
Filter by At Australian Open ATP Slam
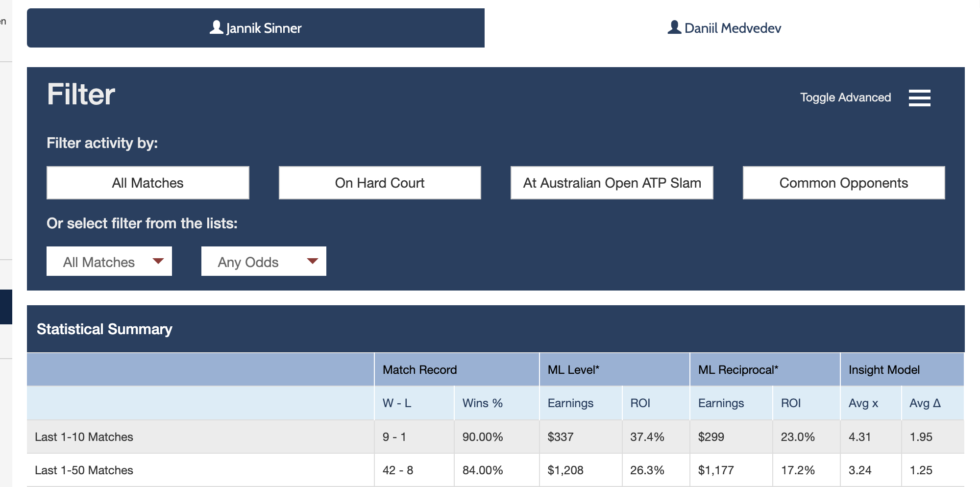pos(612,183)
